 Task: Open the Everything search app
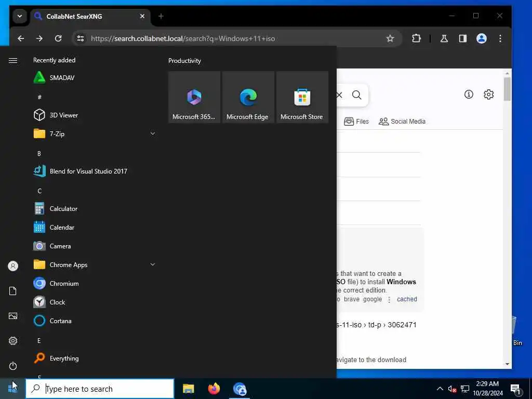pos(95,358)
